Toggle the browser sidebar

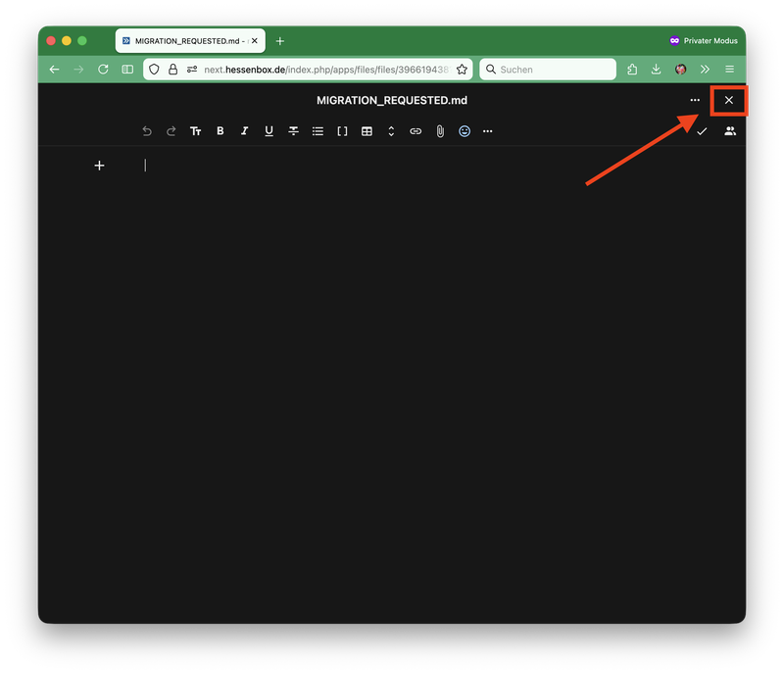127,70
